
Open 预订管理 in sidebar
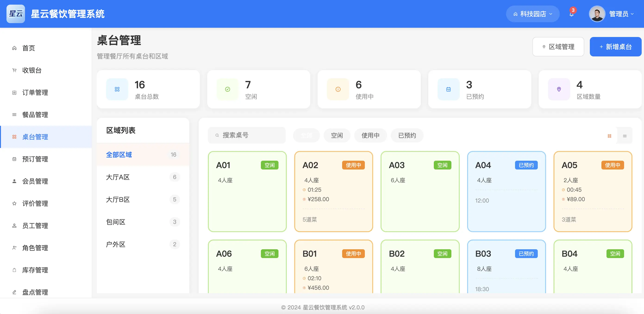click(x=35, y=159)
